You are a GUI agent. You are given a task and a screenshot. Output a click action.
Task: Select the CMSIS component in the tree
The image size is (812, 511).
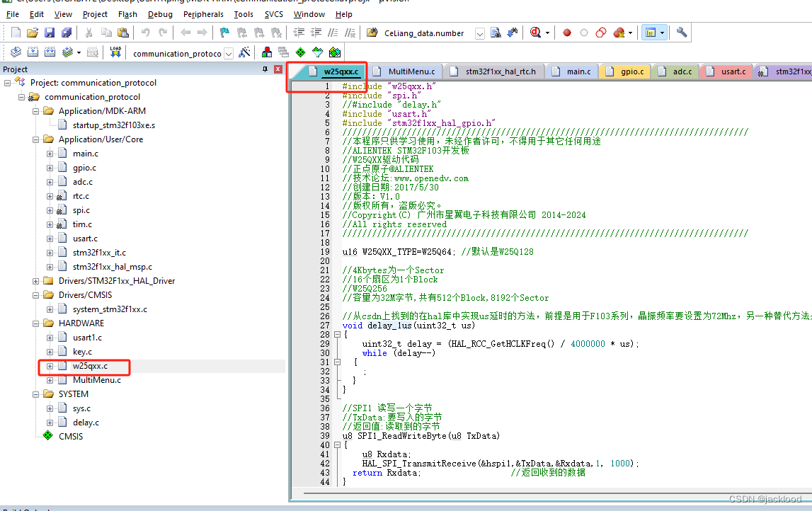point(70,437)
